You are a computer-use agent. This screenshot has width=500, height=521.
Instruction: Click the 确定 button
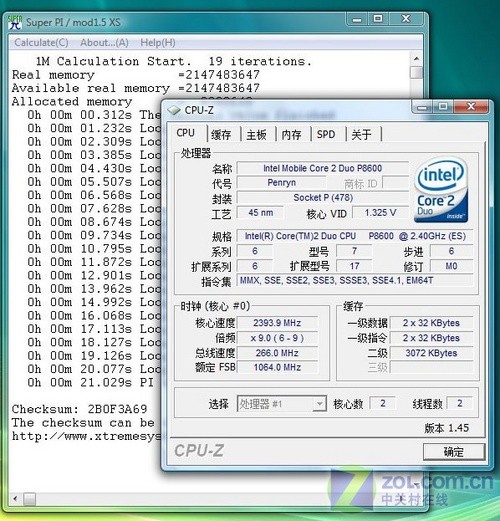click(x=454, y=452)
